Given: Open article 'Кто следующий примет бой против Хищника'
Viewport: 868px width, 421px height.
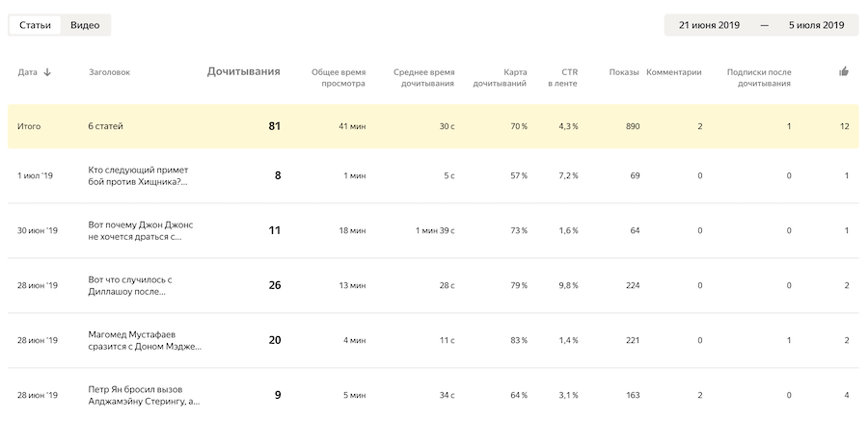Looking at the screenshot, I should pos(138,175).
